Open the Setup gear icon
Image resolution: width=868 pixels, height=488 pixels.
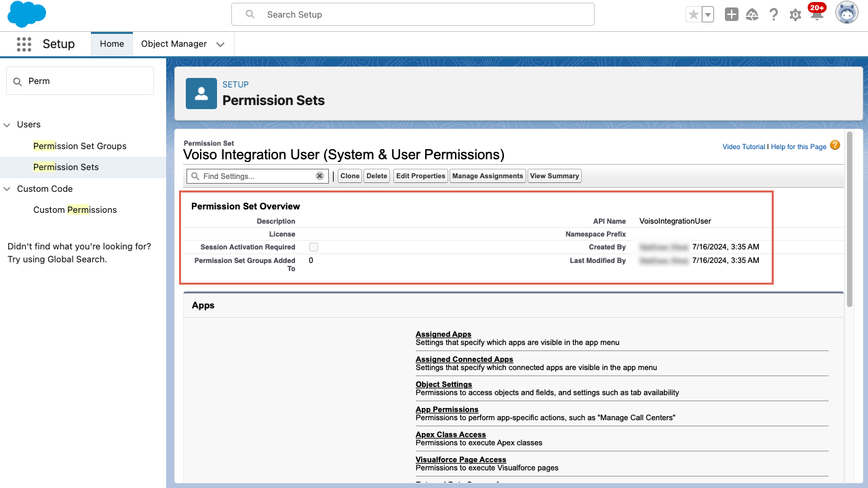795,14
